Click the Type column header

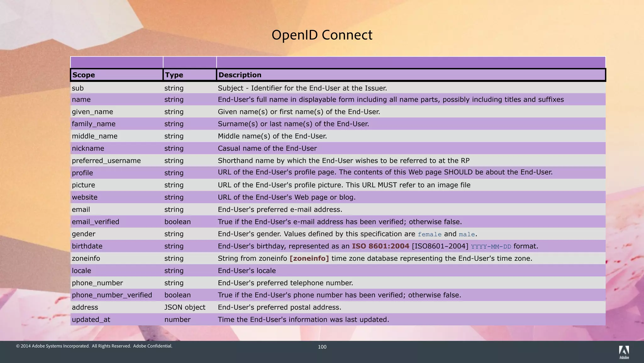click(x=174, y=75)
